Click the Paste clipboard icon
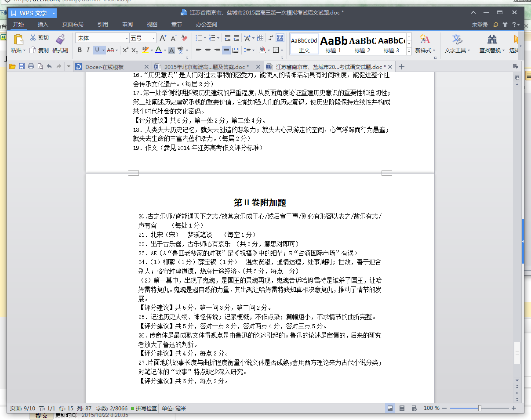Image resolution: width=531 pixels, height=420 pixels. pyautogui.click(x=18, y=39)
